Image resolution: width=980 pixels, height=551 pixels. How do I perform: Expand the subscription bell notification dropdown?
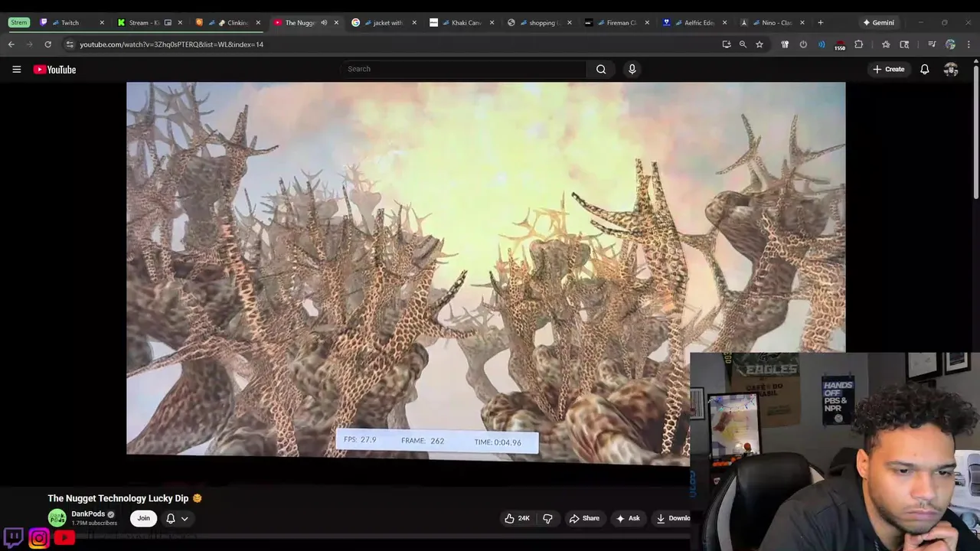[x=185, y=518]
